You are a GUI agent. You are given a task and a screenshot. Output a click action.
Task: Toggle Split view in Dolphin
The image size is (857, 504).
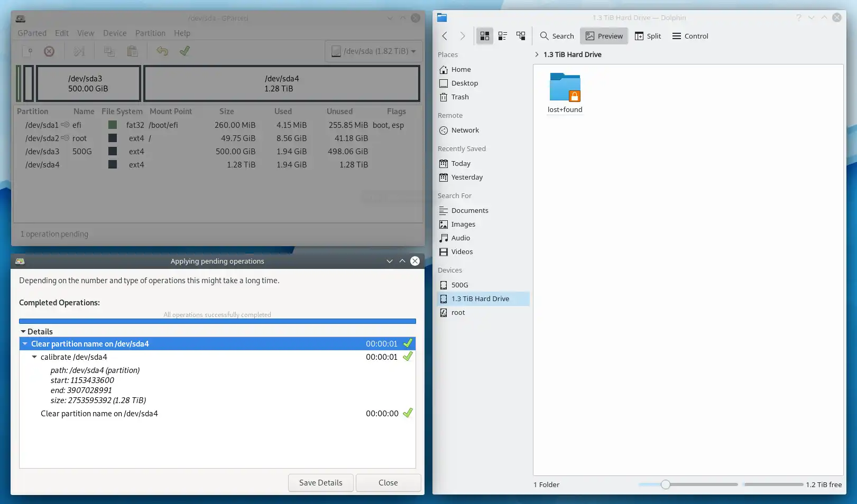[648, 36]
